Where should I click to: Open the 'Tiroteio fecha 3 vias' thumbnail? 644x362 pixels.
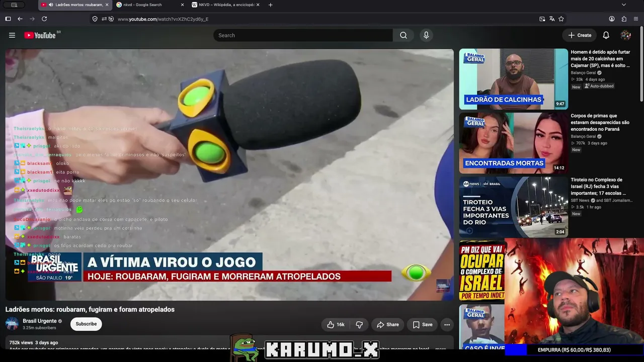(x=513, y=207)
